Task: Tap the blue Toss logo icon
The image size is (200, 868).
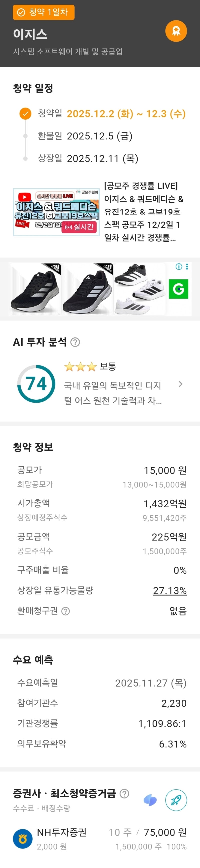Action: pyautogui.click(x=150, y=800)
